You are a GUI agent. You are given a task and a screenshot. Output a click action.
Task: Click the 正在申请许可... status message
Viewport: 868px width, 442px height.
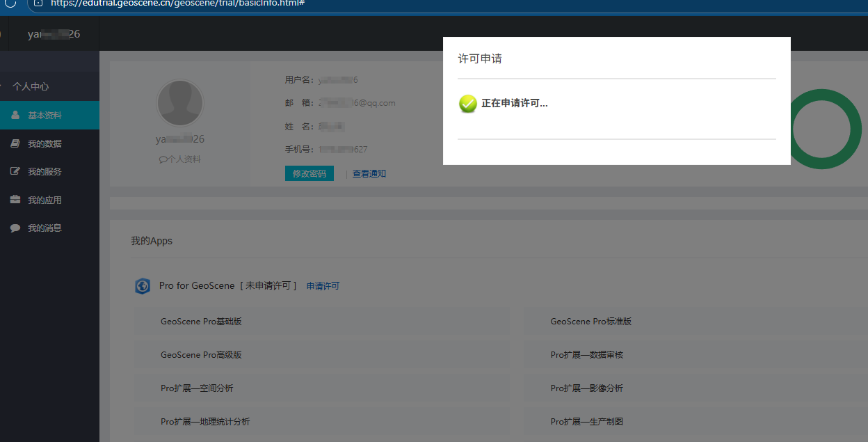point(515,104)
